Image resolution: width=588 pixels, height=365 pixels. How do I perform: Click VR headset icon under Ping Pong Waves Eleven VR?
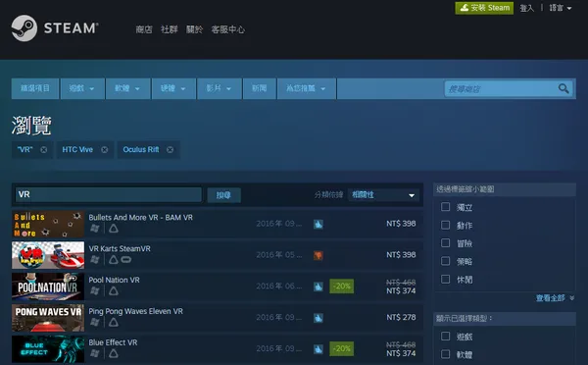tap(114, 322)
